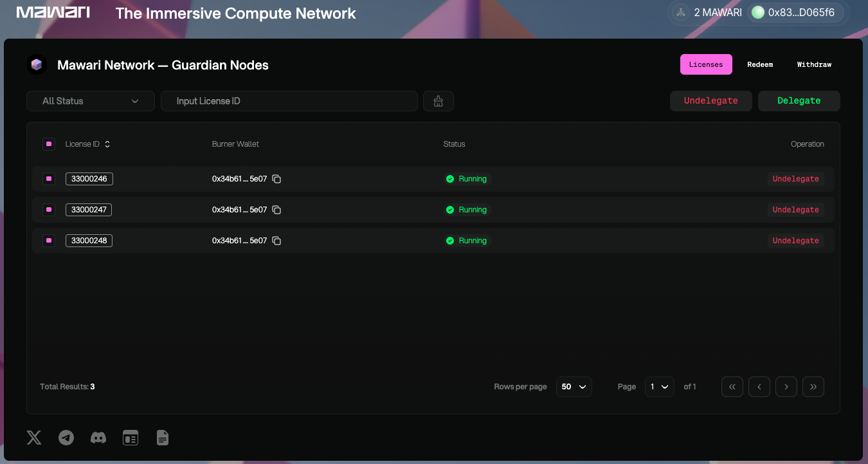
Task: Click the green Delegate button
Action: 799,101
